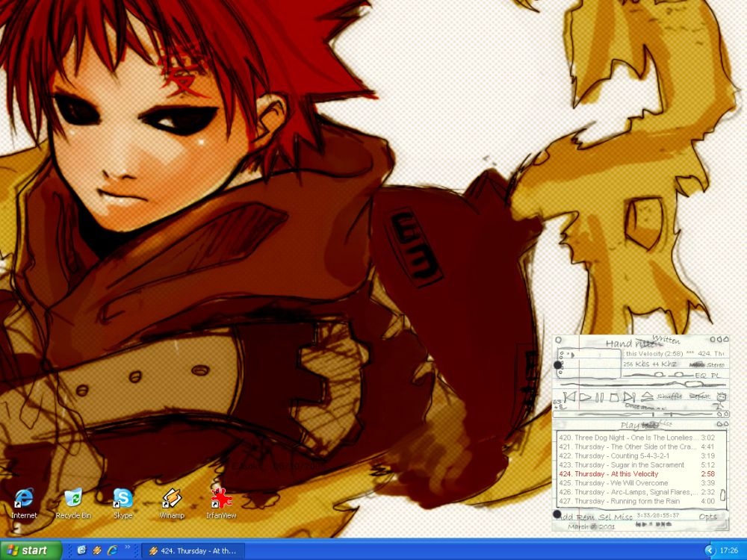Click the taskbar clock showing 17:26
This screenshot has height=560, width=747.
coord(729,551)
